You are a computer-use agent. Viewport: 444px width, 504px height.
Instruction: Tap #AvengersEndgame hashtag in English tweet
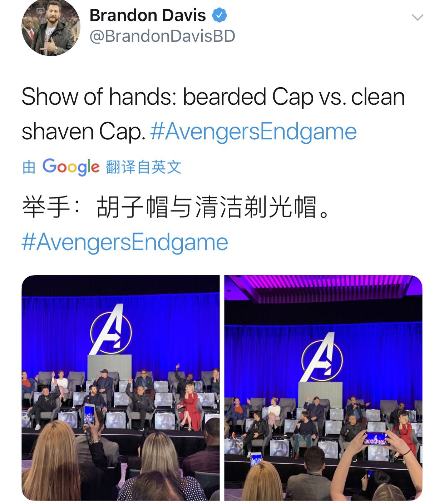pyautogui.click(x=253, y=131)
